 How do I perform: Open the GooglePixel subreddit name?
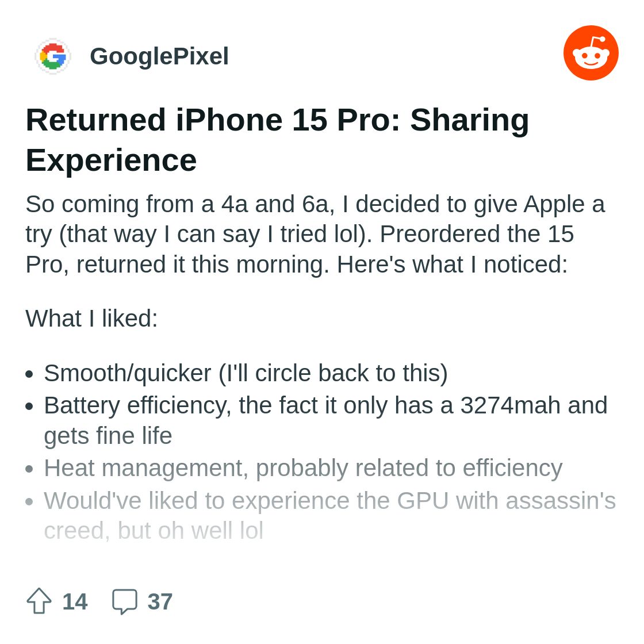[x=159, y=56]
